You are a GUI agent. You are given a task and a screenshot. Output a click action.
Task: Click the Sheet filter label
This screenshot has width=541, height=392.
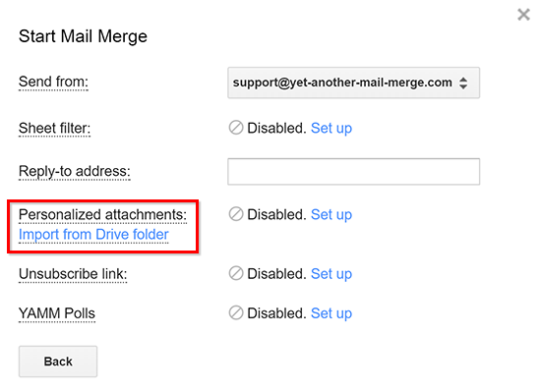tap(54, 128)
